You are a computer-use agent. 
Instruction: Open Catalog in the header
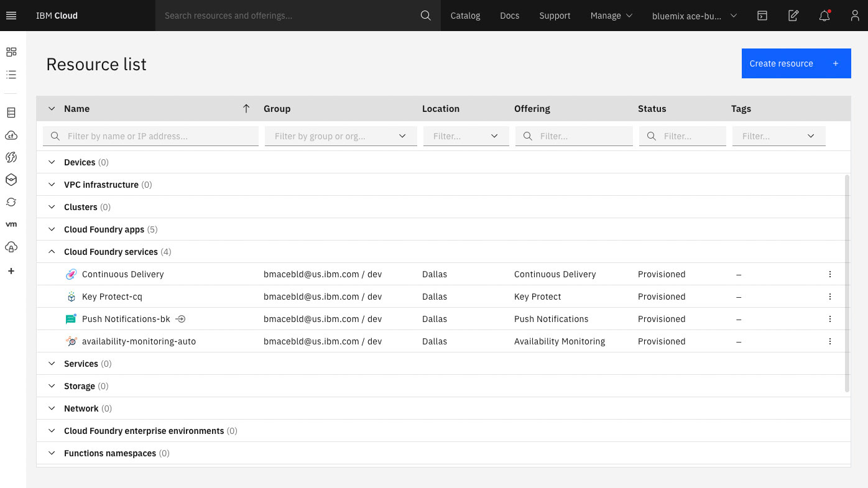[465, 16]
